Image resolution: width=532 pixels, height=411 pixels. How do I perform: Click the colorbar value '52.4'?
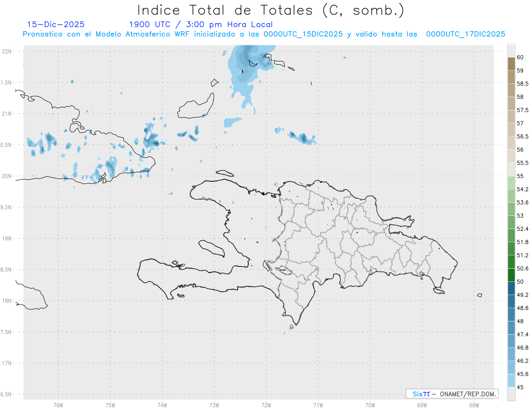pos(523,229)
